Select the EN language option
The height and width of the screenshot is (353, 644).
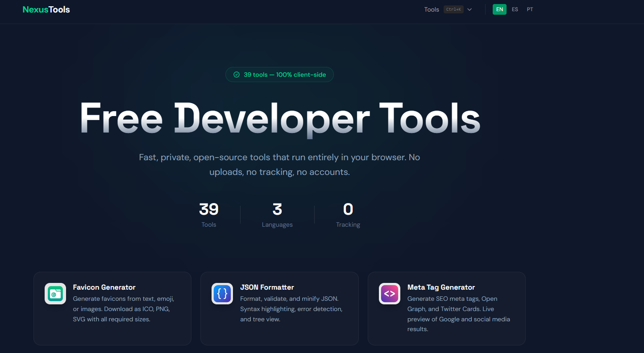pyautogui.click(x=499, y=9)
